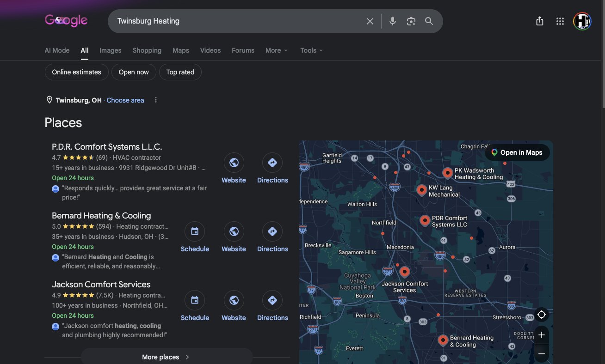Screen dimensions: 605x364
Task: Switch to AI Mode tab
Action: coord(57,50)
